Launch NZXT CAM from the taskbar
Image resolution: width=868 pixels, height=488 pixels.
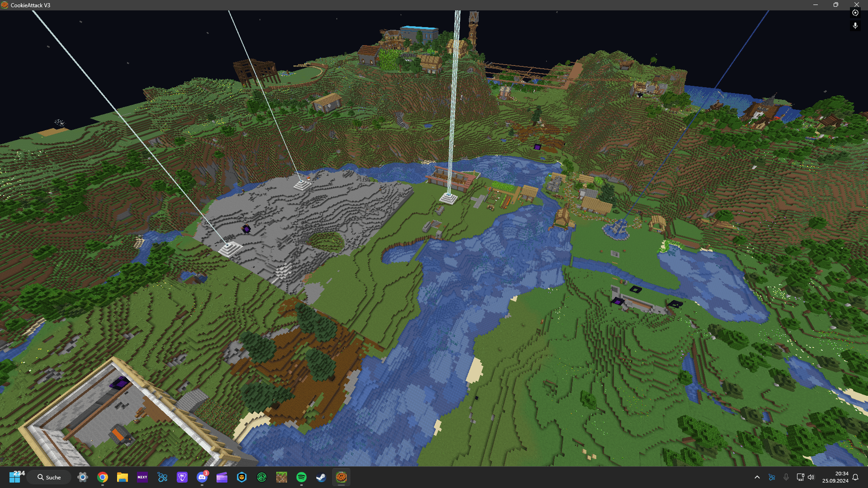point(142,477)
